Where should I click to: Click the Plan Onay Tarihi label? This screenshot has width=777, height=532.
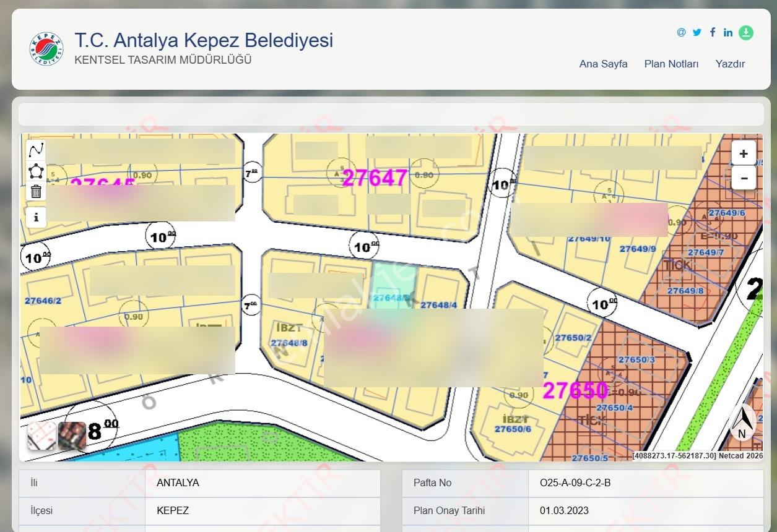tap(465, 511)
